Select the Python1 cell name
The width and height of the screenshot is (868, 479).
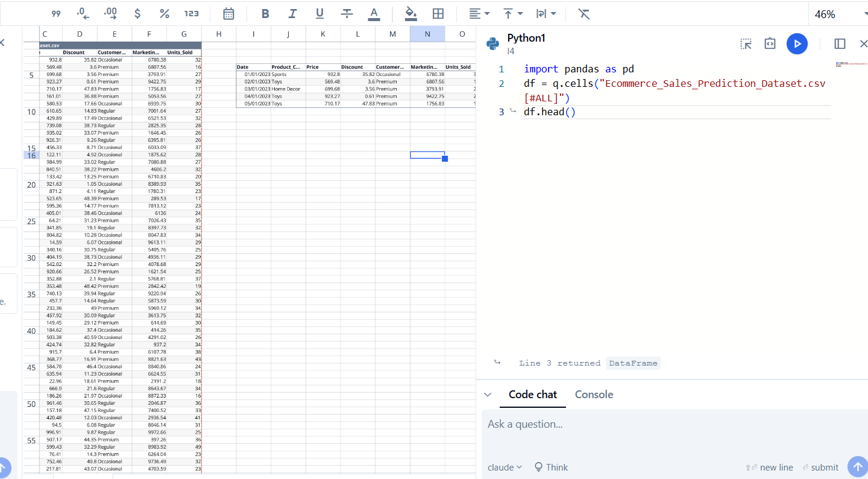click(x=526, y=38)
